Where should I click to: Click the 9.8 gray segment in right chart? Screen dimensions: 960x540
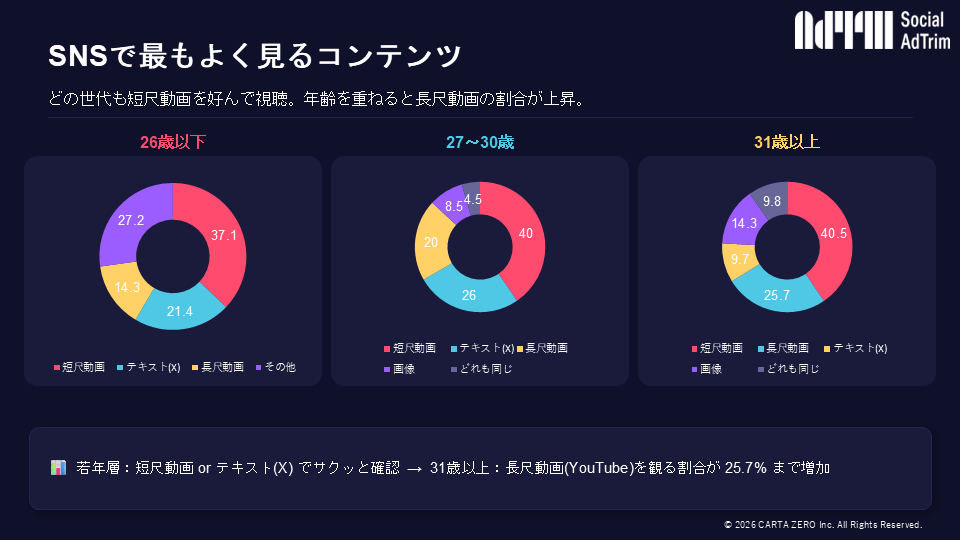click(771, 201)
